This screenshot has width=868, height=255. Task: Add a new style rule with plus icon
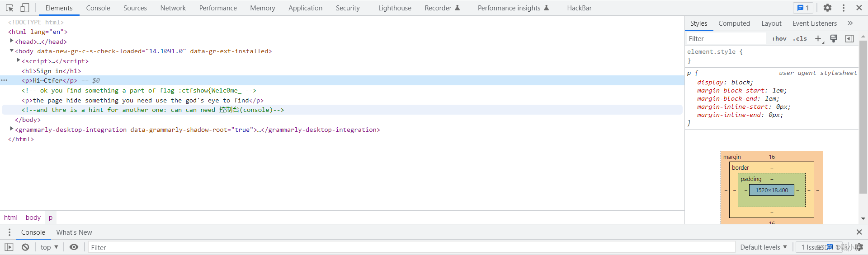(818, 39)
